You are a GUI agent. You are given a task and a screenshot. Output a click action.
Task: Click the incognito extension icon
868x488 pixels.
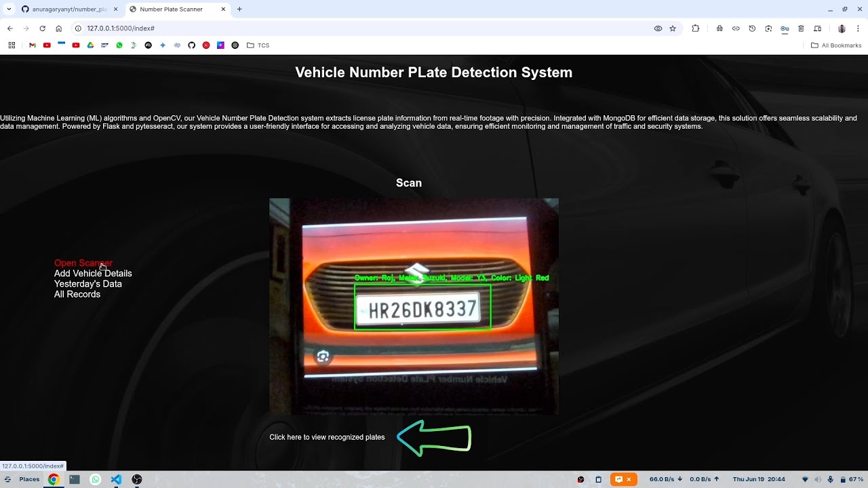pyautogui.click(x=719, y=28)
